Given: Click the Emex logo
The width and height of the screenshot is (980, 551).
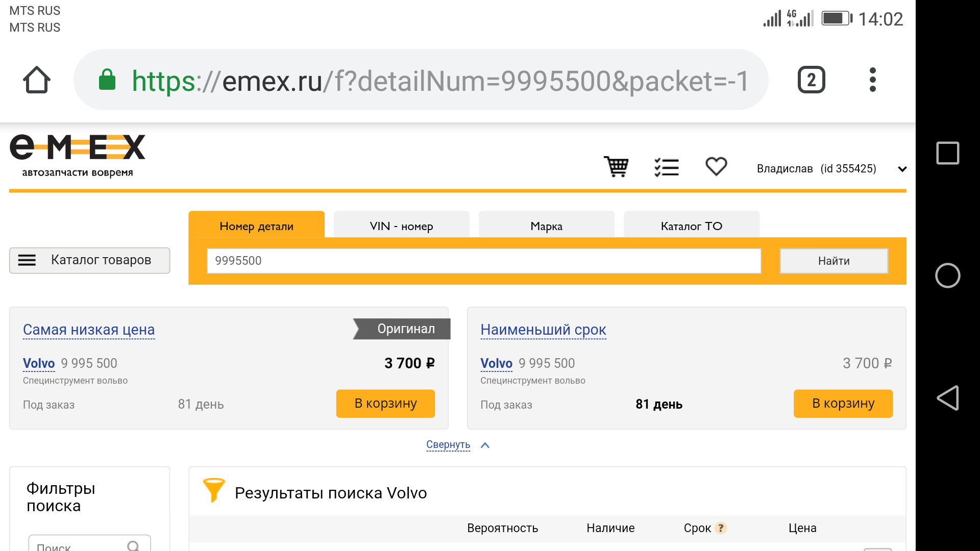Looking at the screenshot, I should coord(78,156).
